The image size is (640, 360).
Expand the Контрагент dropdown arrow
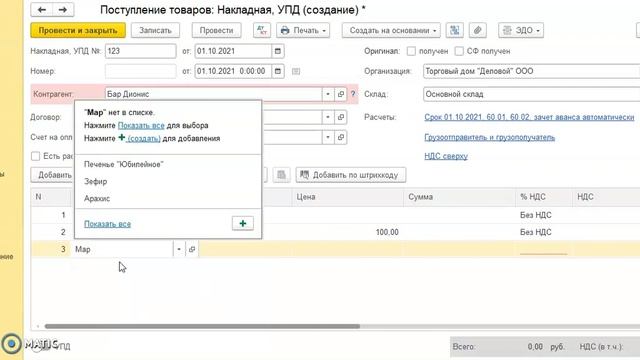[328, 94]
